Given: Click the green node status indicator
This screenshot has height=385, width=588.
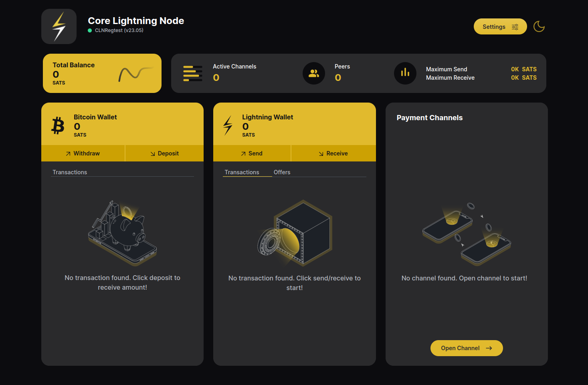Looking at the screenshot, I should pos(90,30).
